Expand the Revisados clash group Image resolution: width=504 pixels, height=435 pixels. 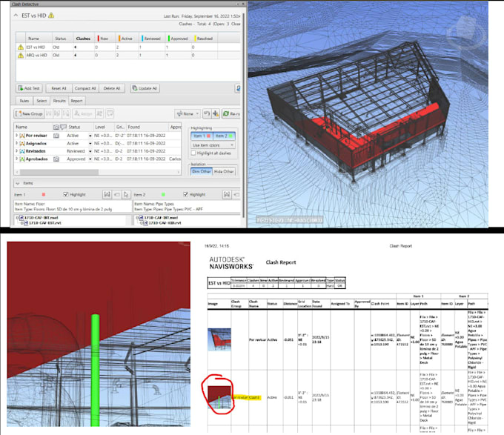(x=17, y=151)
